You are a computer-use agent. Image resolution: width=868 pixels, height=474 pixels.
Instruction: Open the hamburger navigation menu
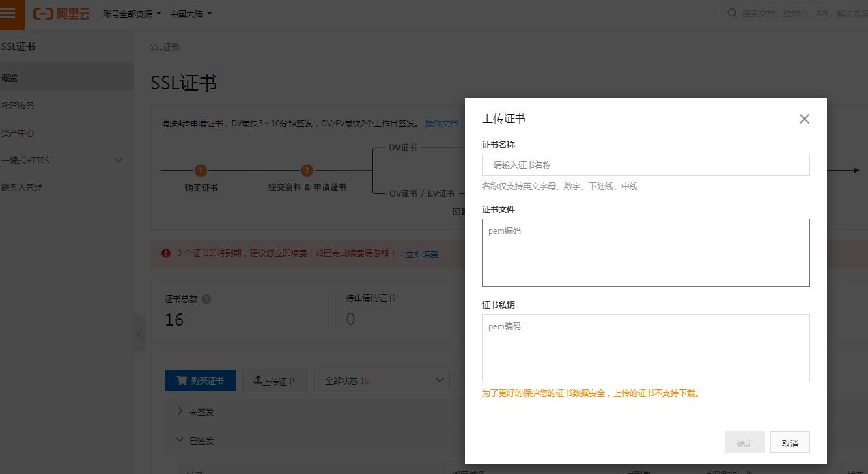(x=9, y=14)
